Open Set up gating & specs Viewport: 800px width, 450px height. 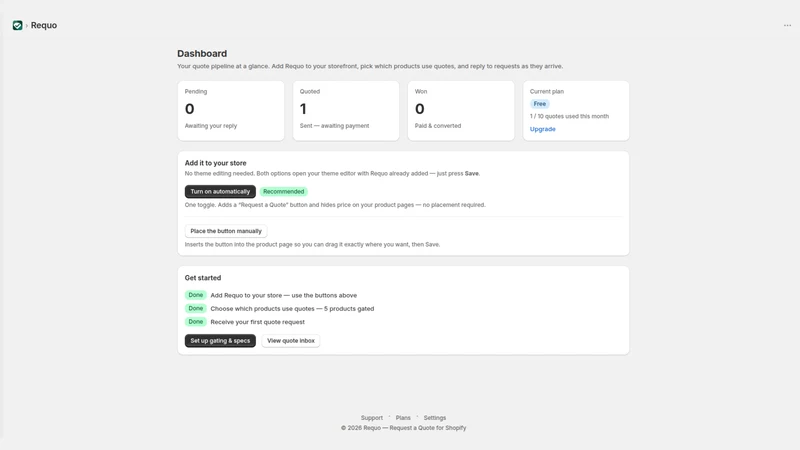[220, 340]
